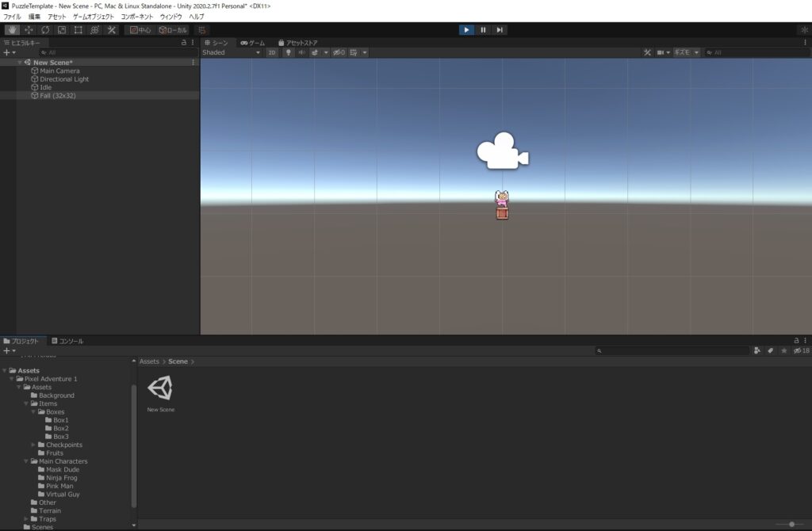Open the ギズモ dropdown
Viewport: 812px width, 531px height.
tap(686, 52)
